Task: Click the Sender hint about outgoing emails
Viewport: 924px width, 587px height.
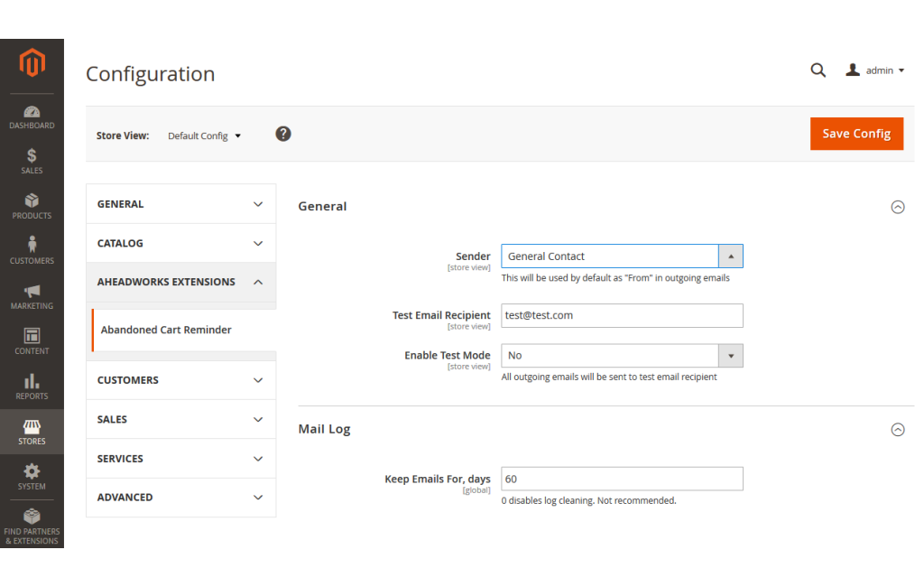Action: click(615, 278)
